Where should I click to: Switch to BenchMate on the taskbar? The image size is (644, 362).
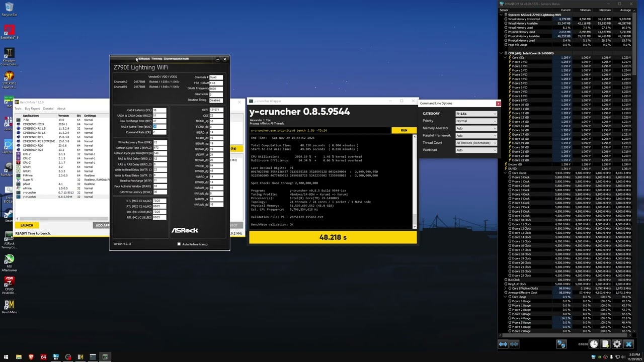click(x=80, y=357)
